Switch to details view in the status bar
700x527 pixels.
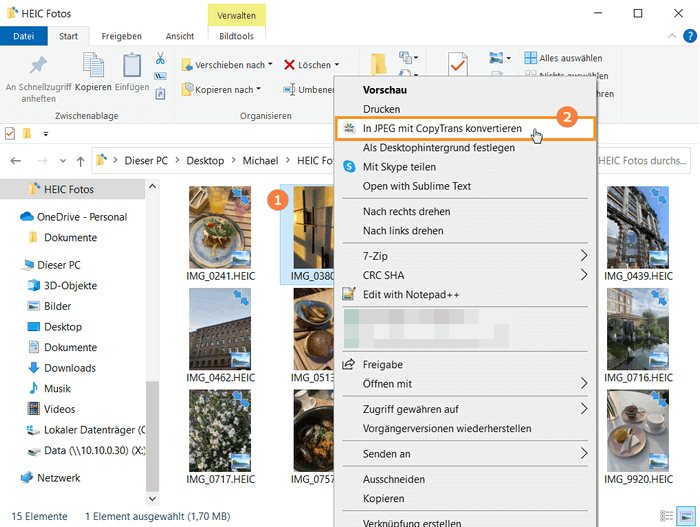[x=667, y=516]
